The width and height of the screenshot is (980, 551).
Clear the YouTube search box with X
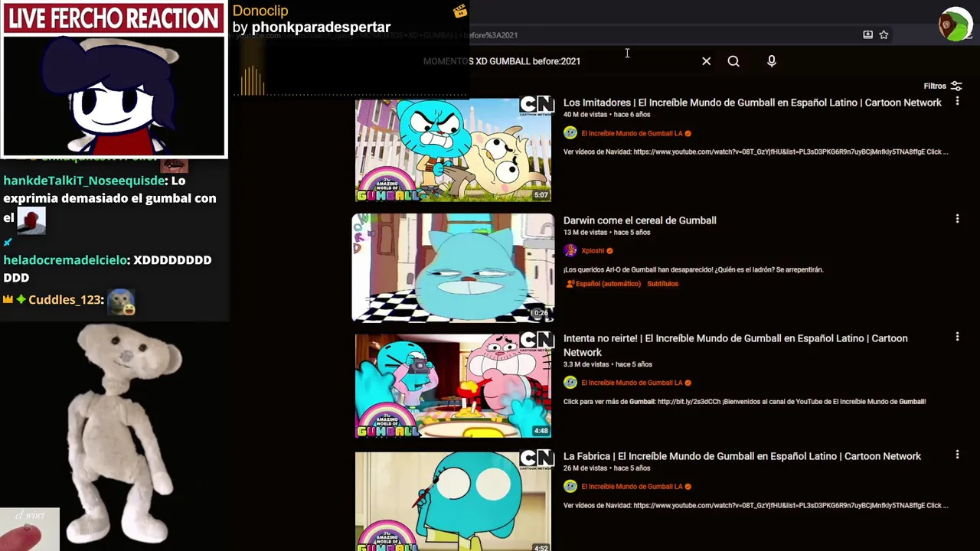tap(706, 61)
